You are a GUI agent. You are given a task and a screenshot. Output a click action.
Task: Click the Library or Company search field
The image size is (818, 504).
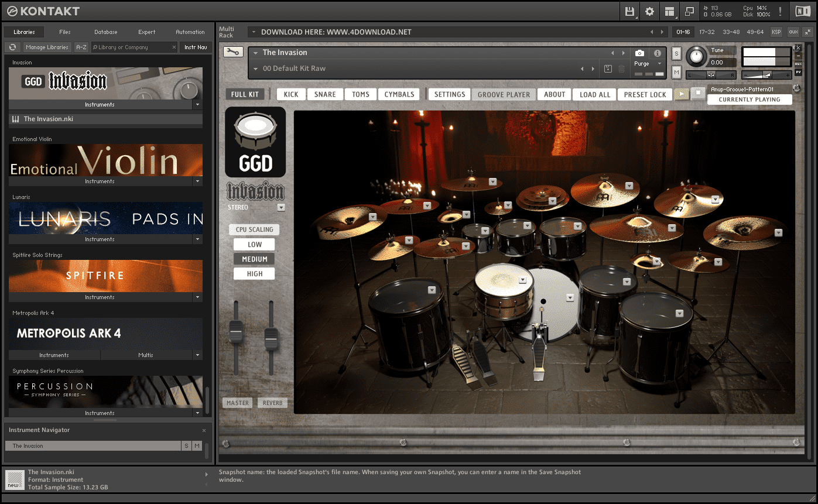134,47
